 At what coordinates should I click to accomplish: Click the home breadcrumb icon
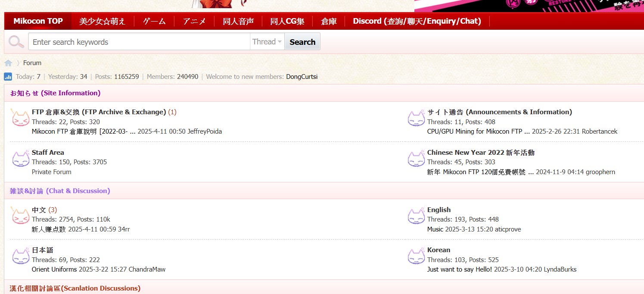pyautogui.click(x=8, y=63)
